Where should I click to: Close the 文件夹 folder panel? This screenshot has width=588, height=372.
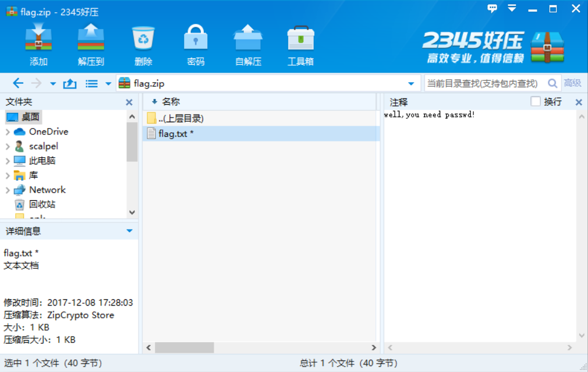pos(129,102)
